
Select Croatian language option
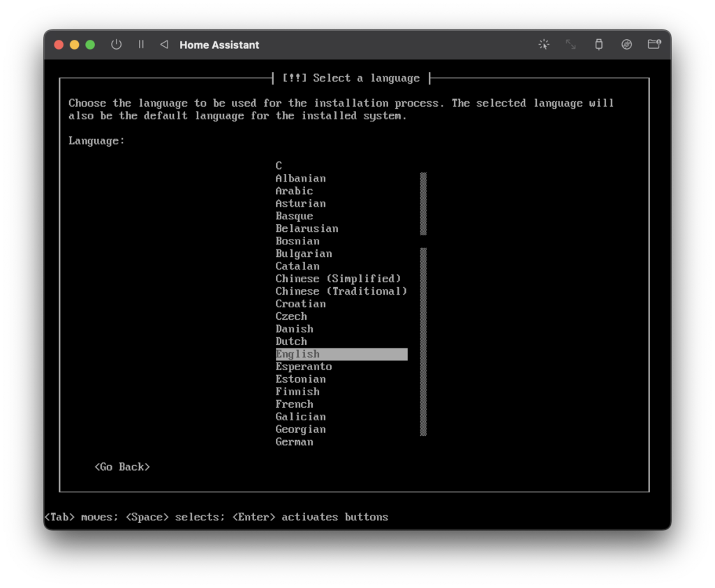pyautogui.click(x=300, y=304)
